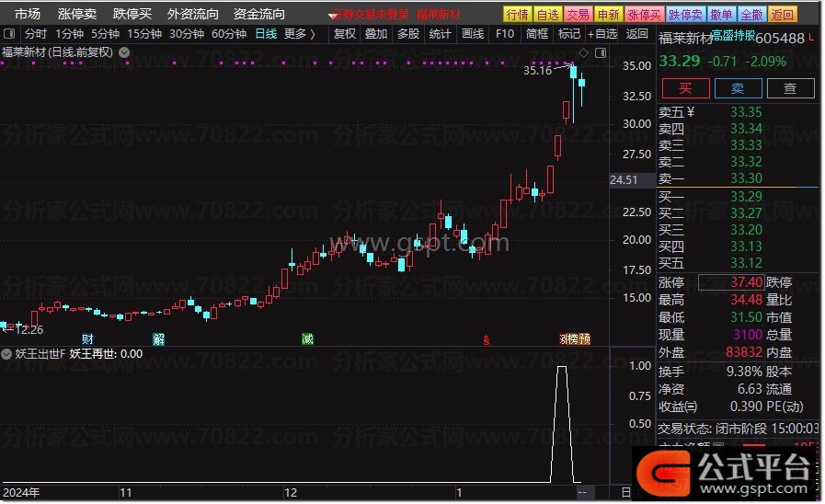
Task: Click the 申新 button
Action: pyautogui.click(x=609, y=15)
